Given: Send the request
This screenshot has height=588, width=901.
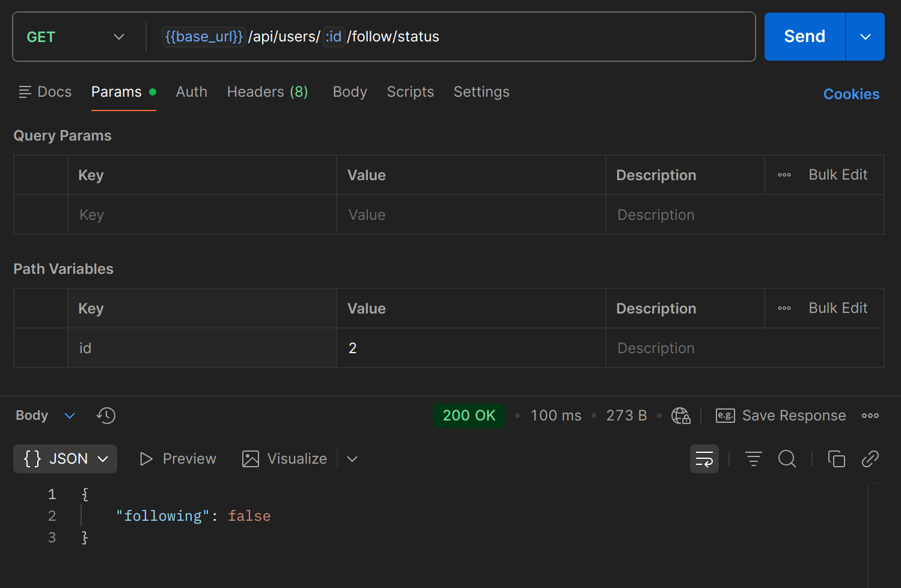Looking at the screenshot, I should [x=804, y=37].
